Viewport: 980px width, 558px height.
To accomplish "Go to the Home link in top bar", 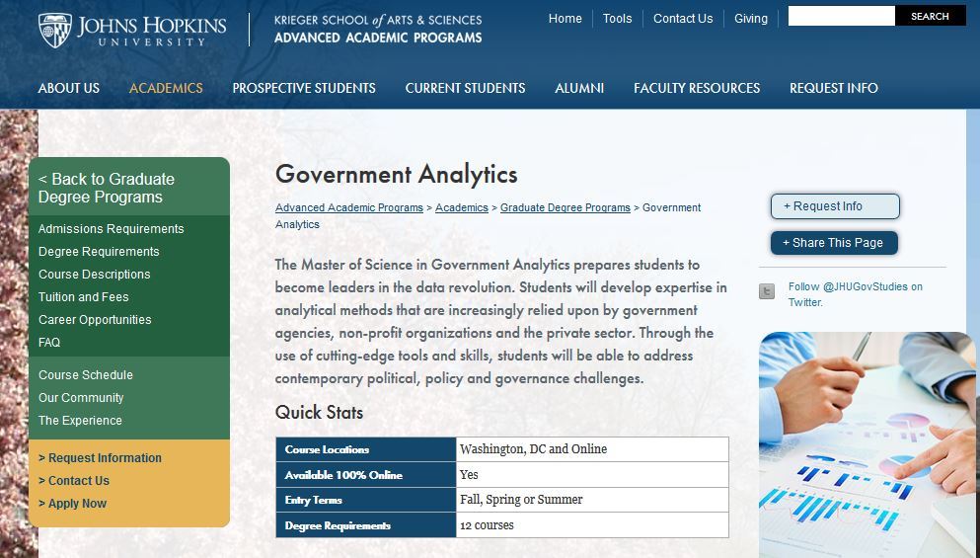I will (x=565, y=19).
